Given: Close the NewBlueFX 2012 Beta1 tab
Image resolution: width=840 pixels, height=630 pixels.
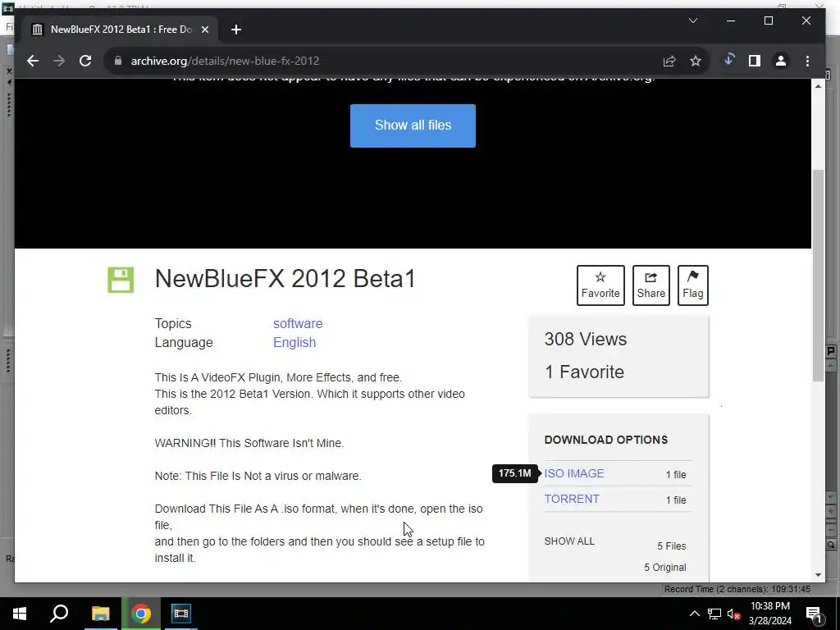Looking at the screenshot, I should (x=204, y=30).
